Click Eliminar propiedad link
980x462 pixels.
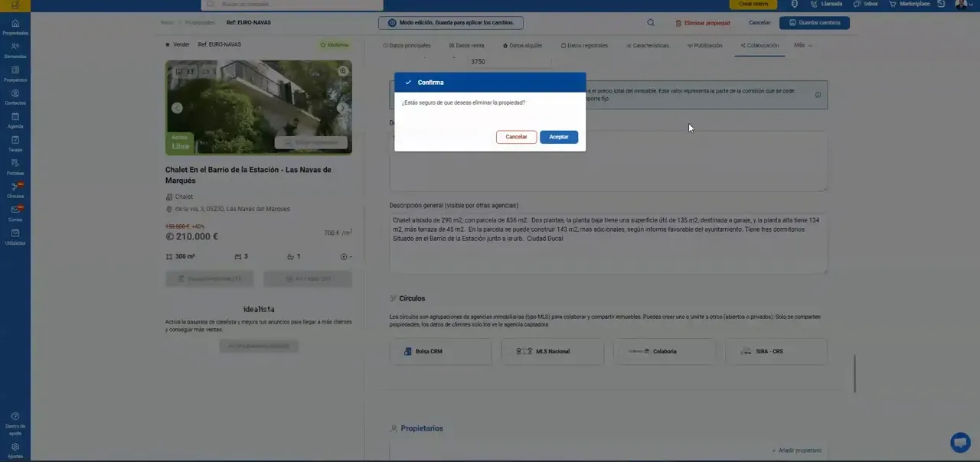click(703, 23)
